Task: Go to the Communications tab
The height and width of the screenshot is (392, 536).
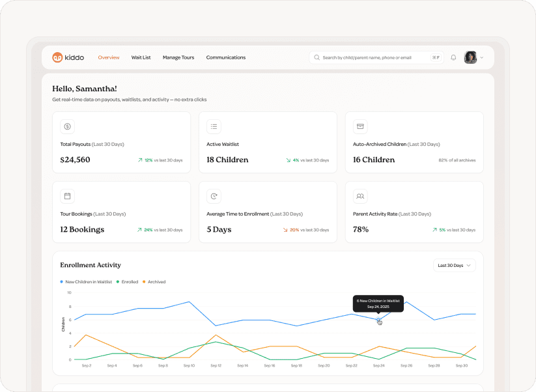Action: 225,57
